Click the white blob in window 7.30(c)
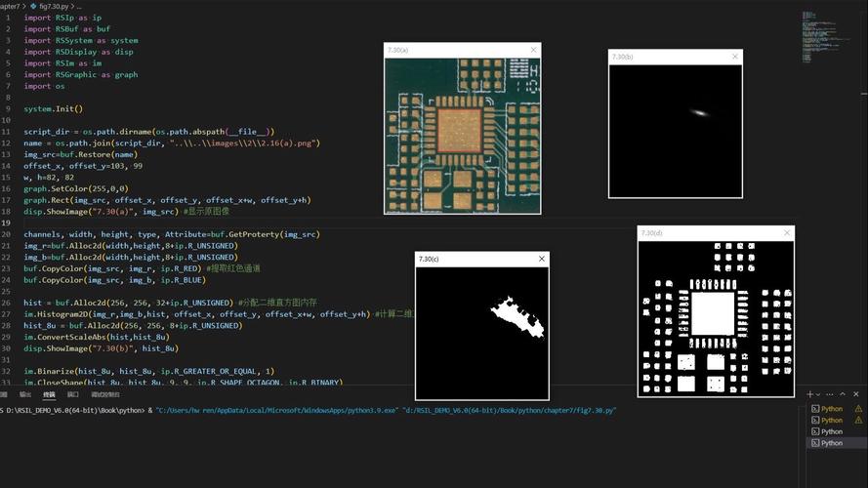Viewport: 868px width, 488px height. 518,317
